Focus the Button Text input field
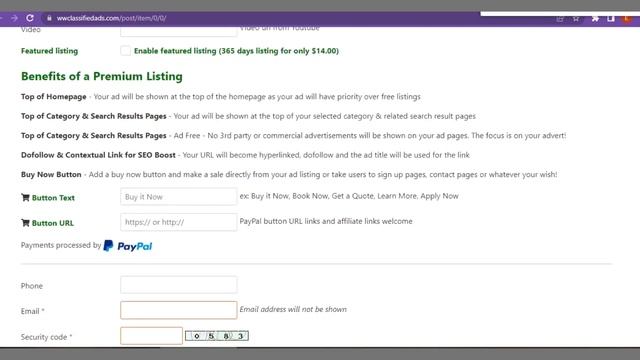Image resolution: width=640 pixels, height=360 pixels. coord(178,197)
